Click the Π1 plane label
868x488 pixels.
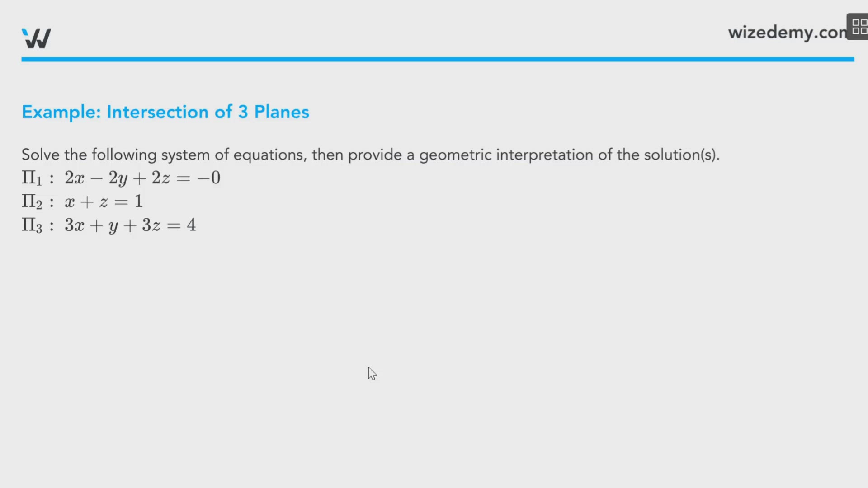tap(32, 178)
